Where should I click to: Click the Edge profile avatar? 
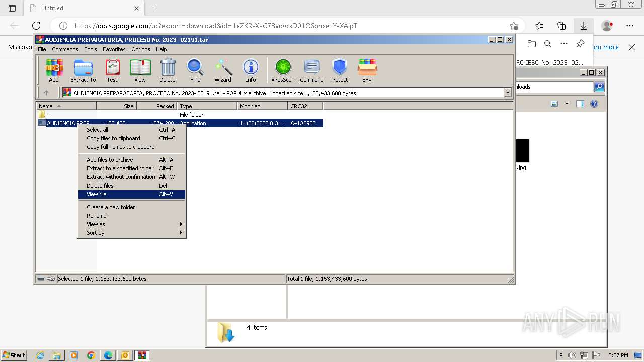coord(607,26)
